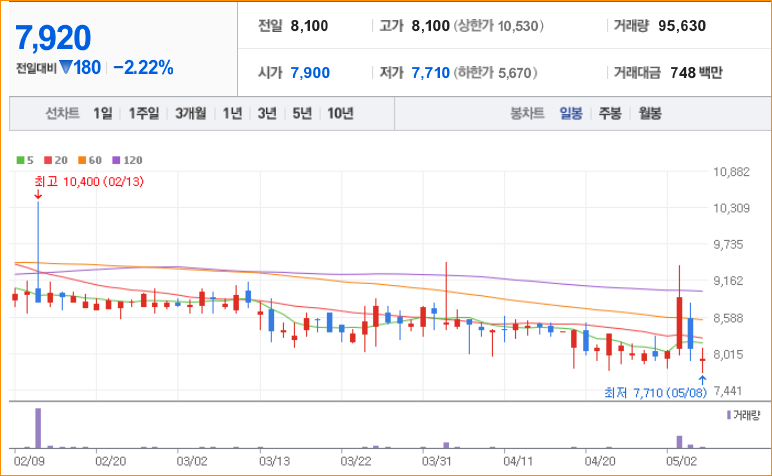This screenshot has height=476, width=772.
Task: Select the 1일 line chart period
Action: 102,114
